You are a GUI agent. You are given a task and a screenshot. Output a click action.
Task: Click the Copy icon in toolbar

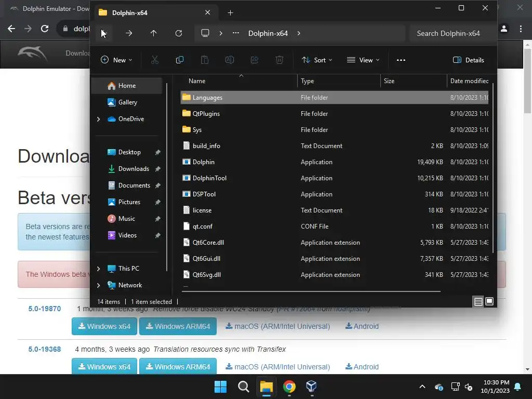179,60
